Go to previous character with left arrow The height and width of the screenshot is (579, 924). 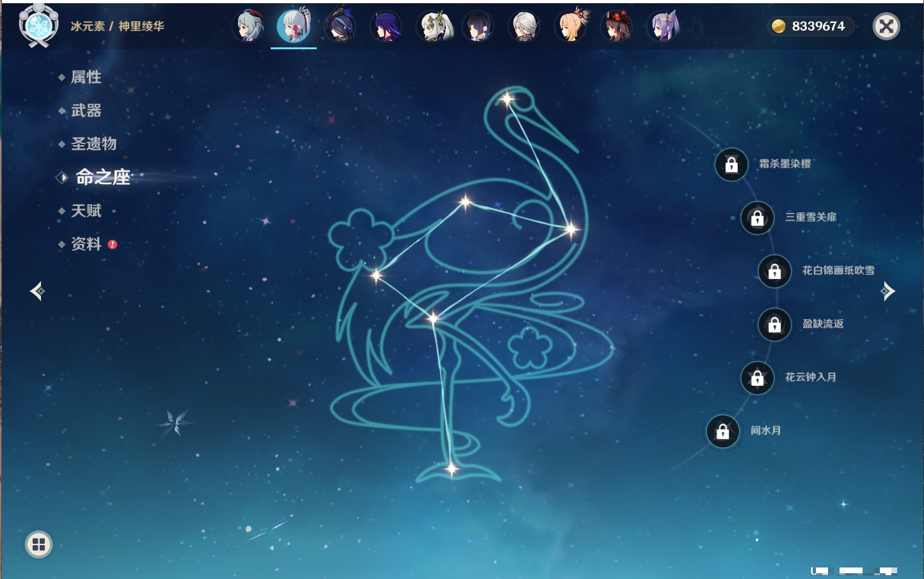(37, 291)
